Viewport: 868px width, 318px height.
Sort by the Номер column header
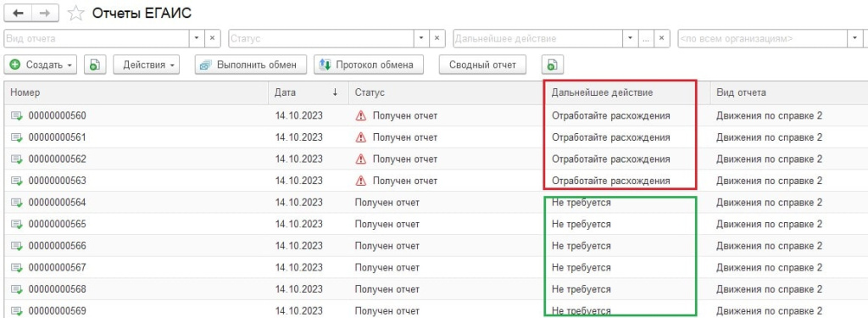pyautogui.click(x=136, y=92)
